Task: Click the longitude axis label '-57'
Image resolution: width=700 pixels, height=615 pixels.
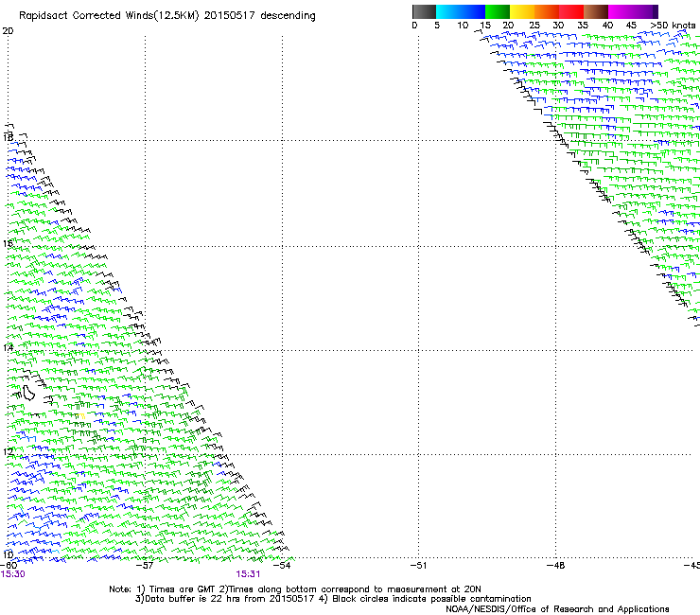Action: coord(145,566)
